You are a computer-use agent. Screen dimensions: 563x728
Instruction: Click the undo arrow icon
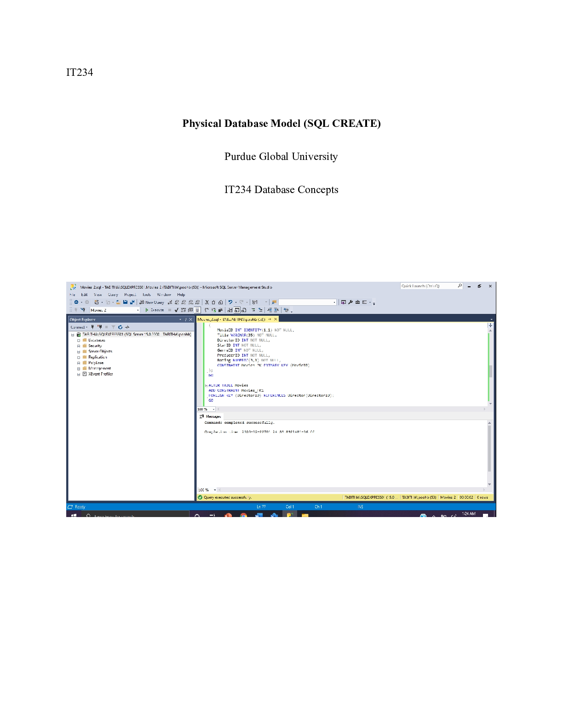[x=230, y=302]
